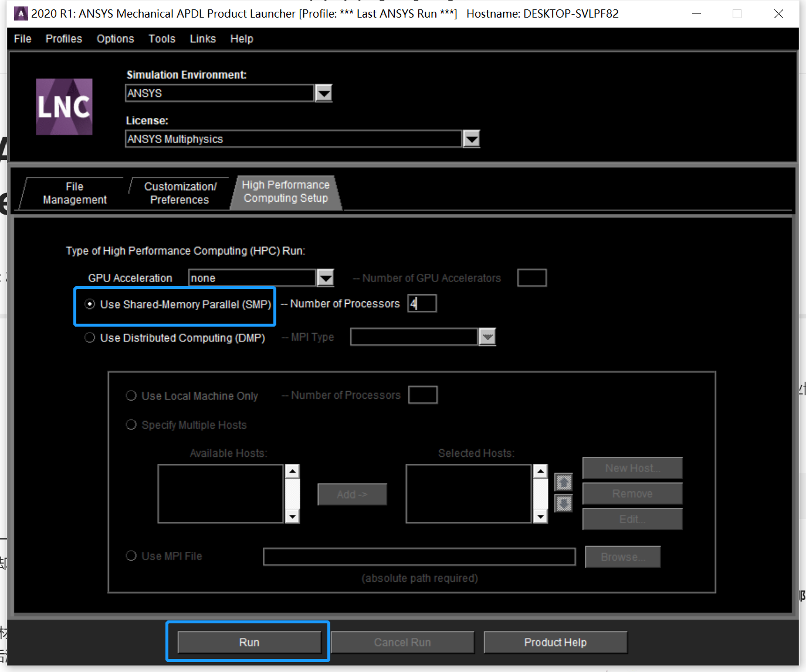Switch to the File Management tab
The width and height of the screenshot is (806, 672).
pyautogui.click(x=74, y=193)
